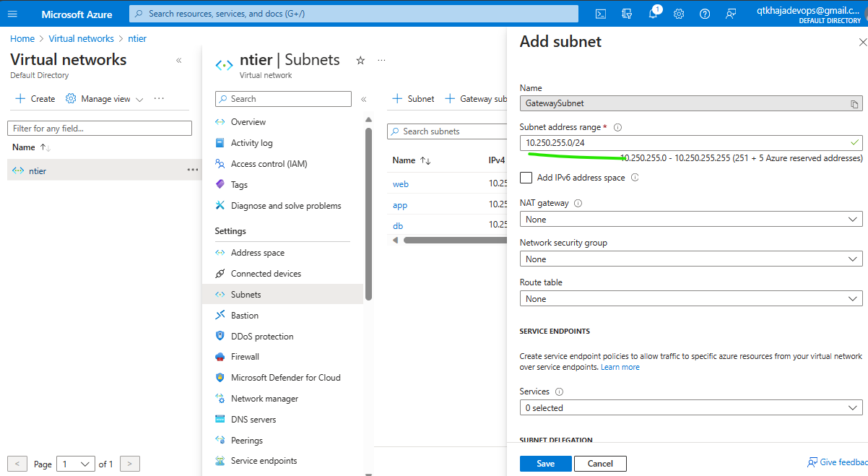This screenshot has width=868, height=476.
Task: Open the Overview menu item
Action: click(248, 122)
